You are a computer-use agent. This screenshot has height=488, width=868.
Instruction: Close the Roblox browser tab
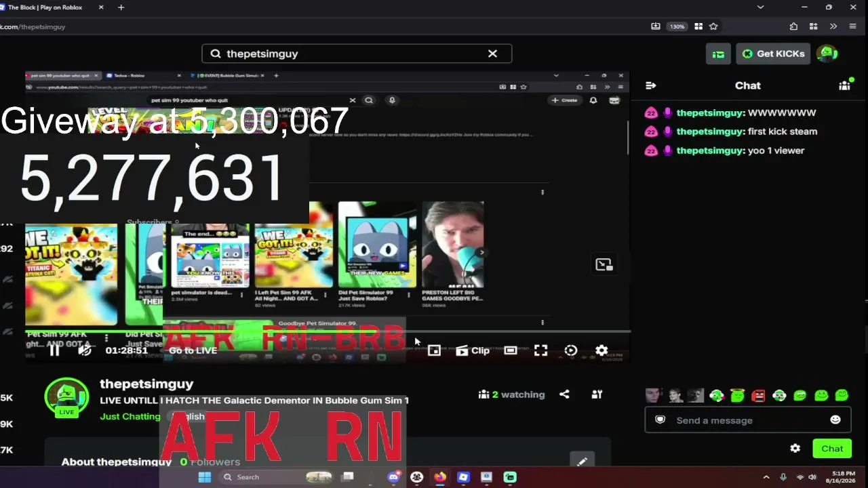[x=101, y=7]
